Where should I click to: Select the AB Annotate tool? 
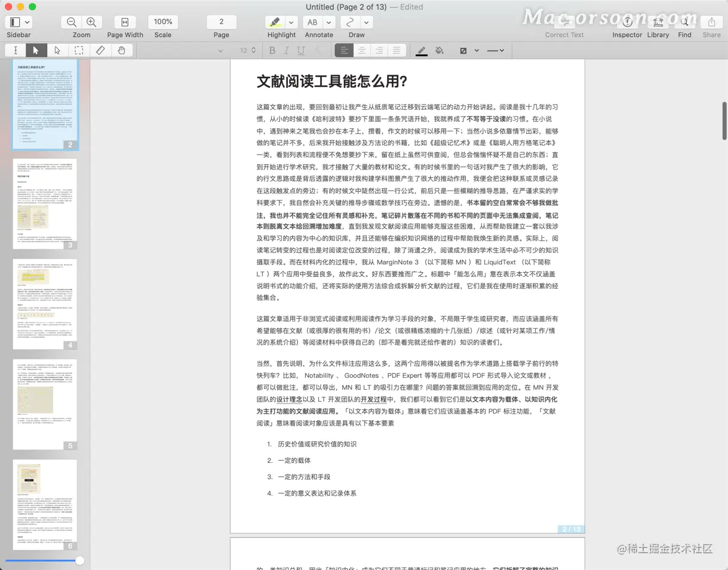tap(312, 22)
